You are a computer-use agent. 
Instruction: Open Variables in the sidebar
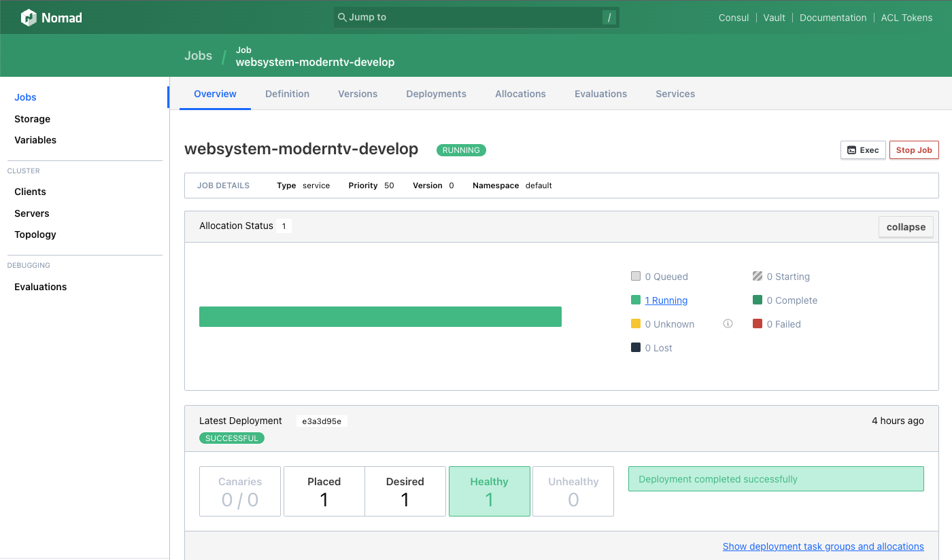point(35,140)
